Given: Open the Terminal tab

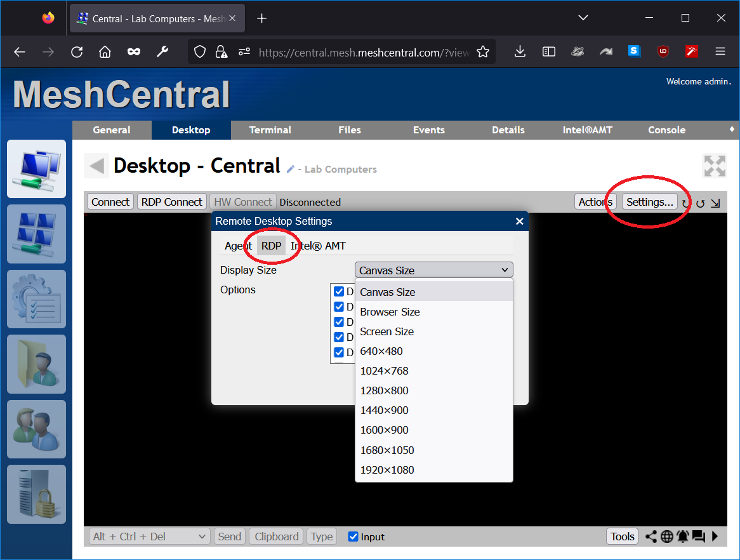Looking at the screenshot, I should click(x=270, y=130).
